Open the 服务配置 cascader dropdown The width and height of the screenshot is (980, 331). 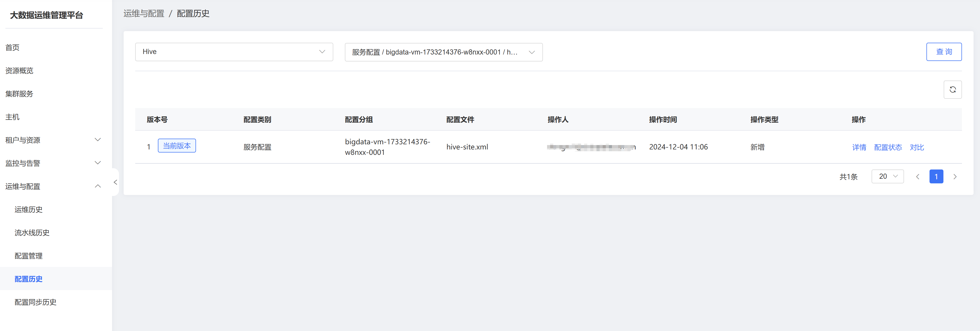tap(443, 52)
